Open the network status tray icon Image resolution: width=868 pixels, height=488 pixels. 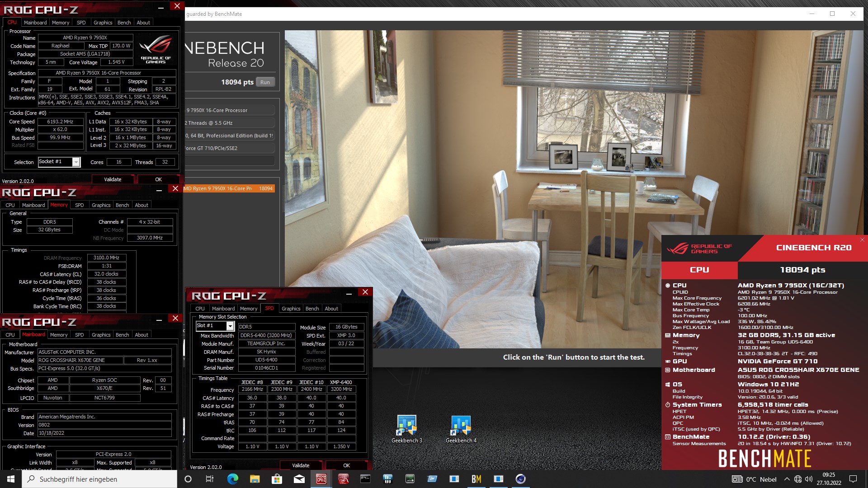(798, 479)
